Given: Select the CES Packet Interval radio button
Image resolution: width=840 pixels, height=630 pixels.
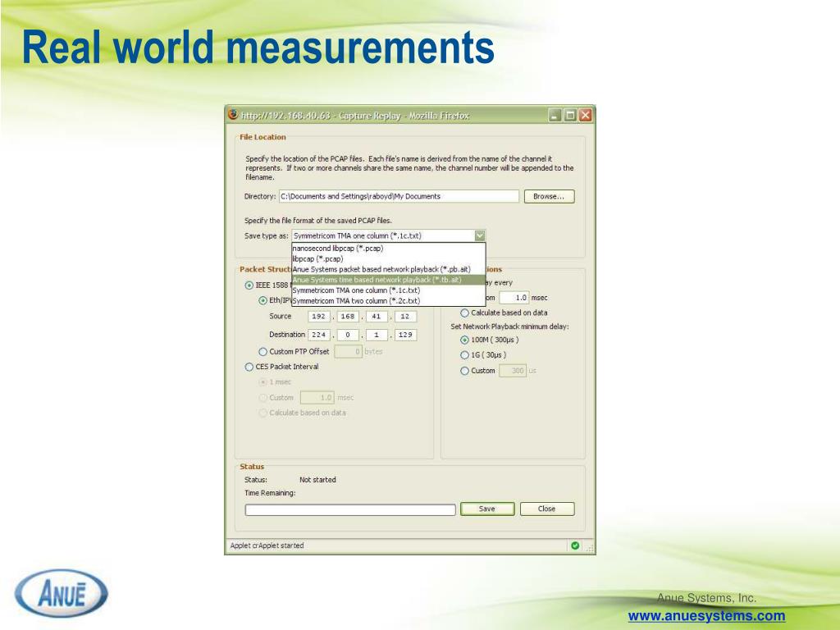Looking at the screenshot, I should [249, 367].
